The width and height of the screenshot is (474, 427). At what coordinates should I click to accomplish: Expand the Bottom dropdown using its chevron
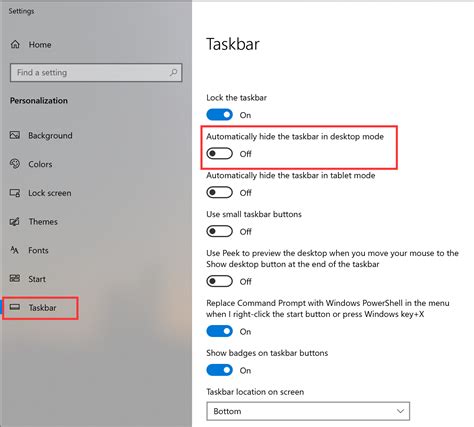click(400, 411)
